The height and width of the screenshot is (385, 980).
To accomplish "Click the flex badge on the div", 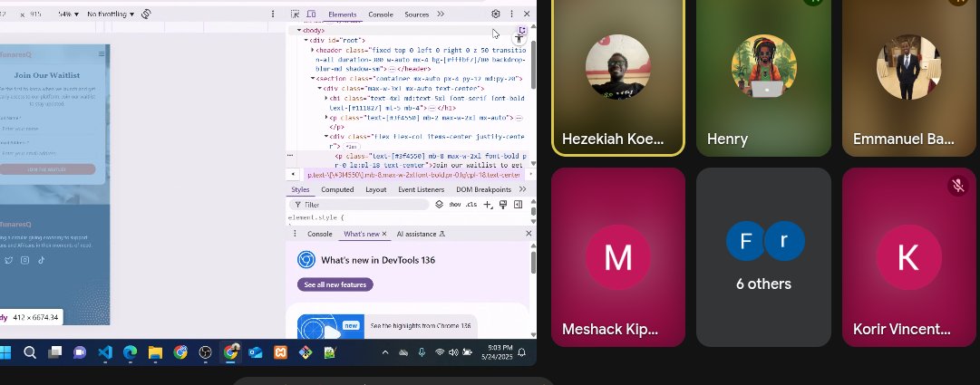I will point(351,146).
